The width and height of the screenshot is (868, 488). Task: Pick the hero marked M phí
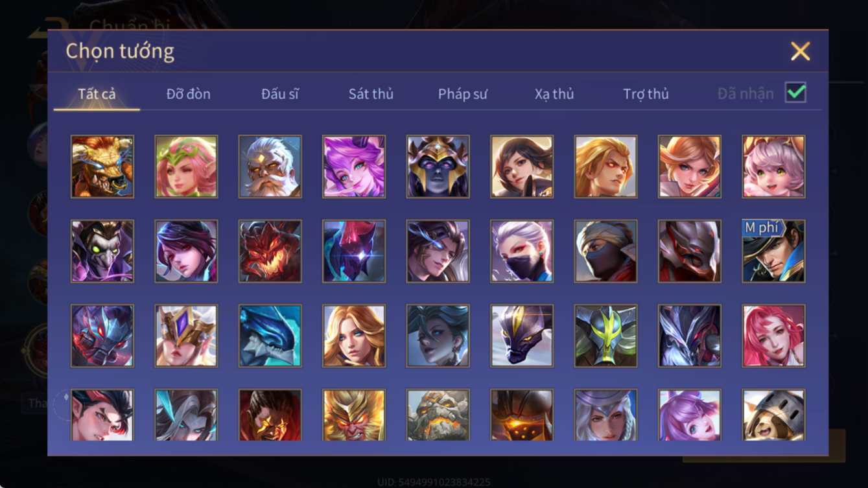(x=773, y=251)
